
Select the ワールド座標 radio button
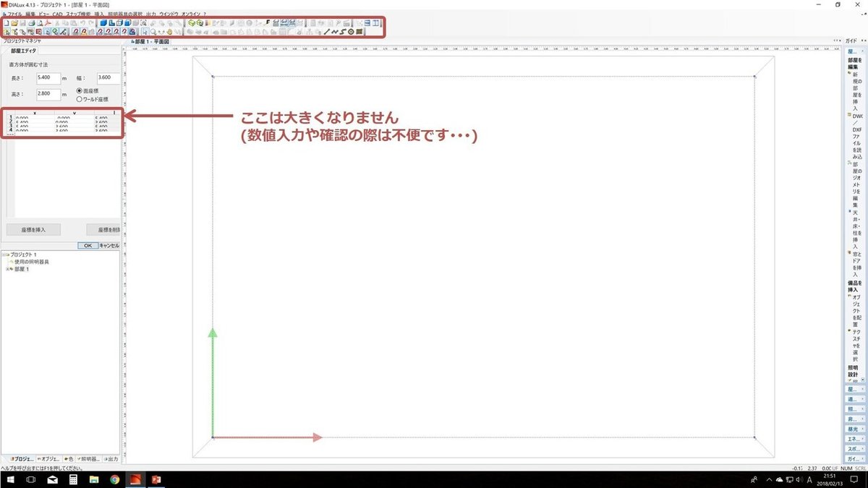pyautogui.click(x=80, y=99)
